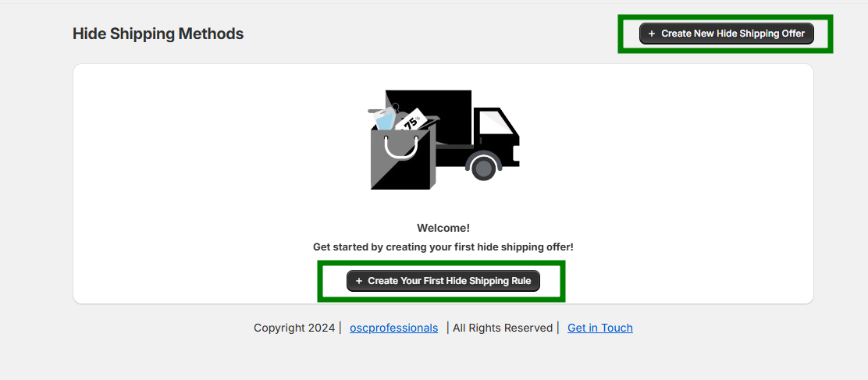868x380 pixels.
Task: Click the 75 percent price tag graphic
Action: pos(411,119)
